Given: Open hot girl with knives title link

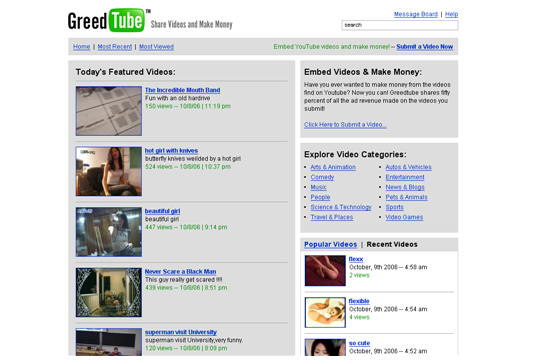Looking at the screenshot, I should pyautogui.click(x=171, y=150).
